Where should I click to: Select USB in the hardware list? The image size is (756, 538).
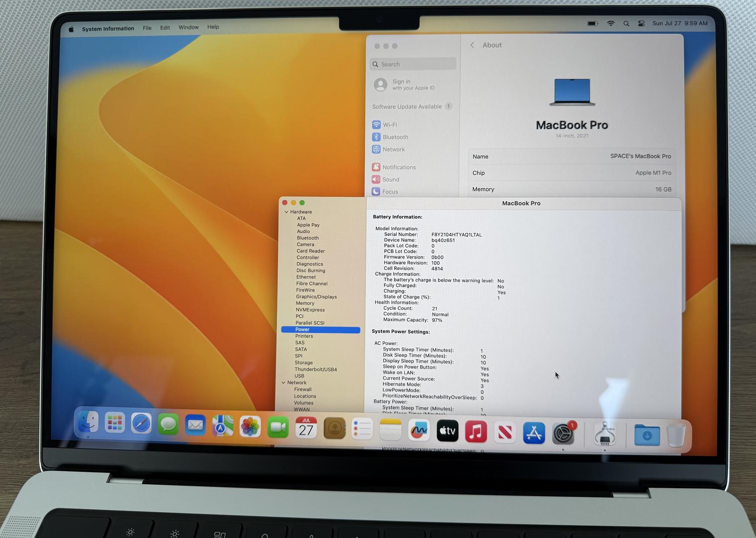pyautogui.click(x=299, y=376)
